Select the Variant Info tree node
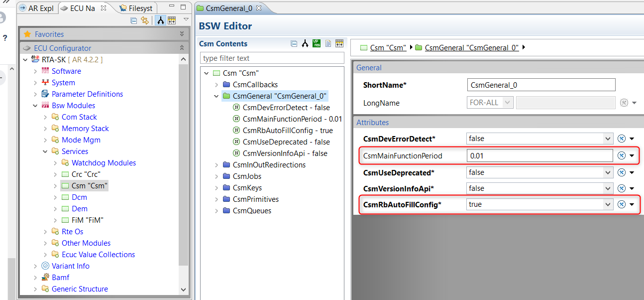644x300 pixels. (x=70, y=266)
